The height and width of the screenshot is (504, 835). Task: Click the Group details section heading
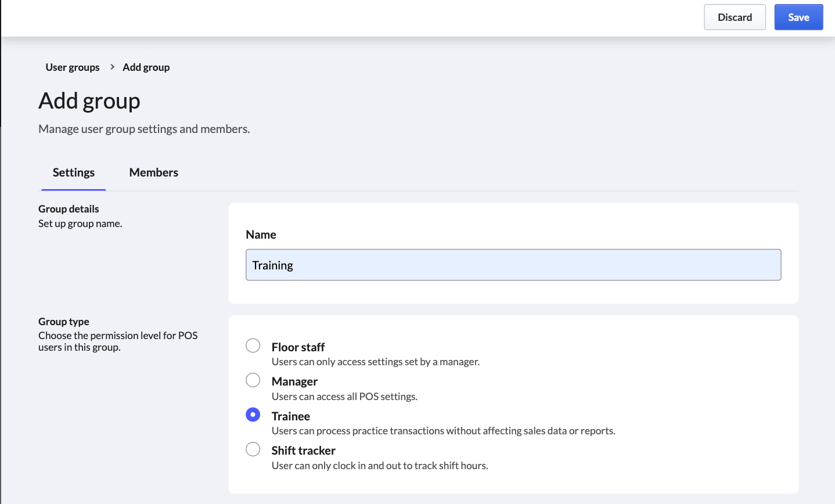(69, 209)
